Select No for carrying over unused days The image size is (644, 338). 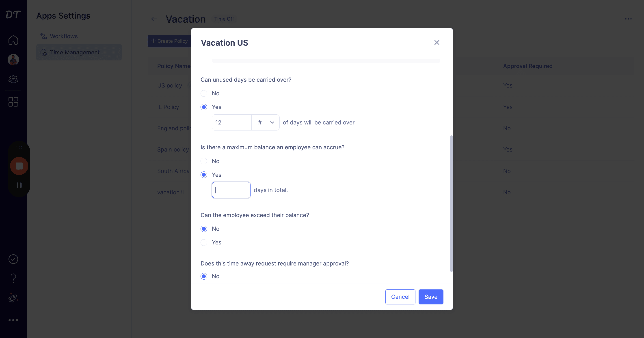[x=204, y=93]
